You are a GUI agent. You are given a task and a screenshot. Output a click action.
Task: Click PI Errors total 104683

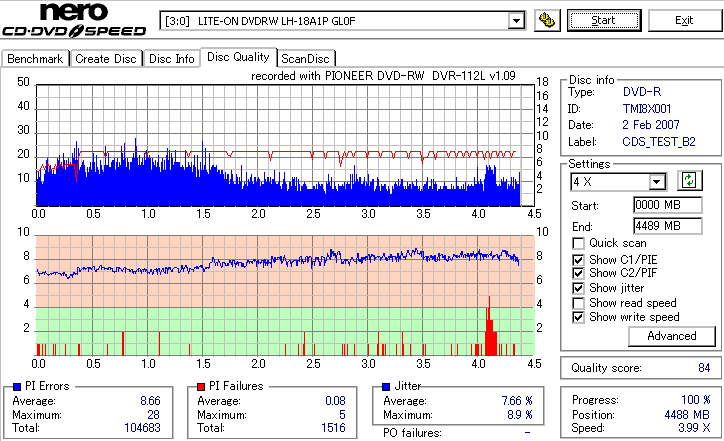click(x=142, y=428)
